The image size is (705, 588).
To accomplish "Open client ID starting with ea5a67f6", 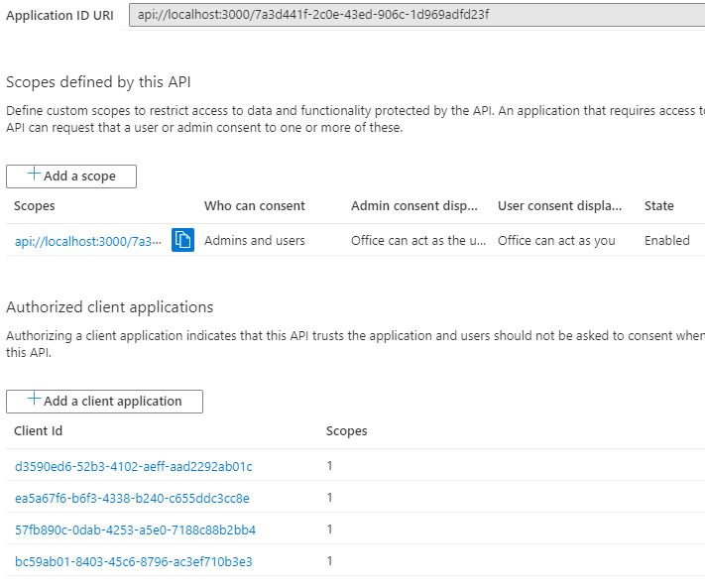I will point(132,498).
